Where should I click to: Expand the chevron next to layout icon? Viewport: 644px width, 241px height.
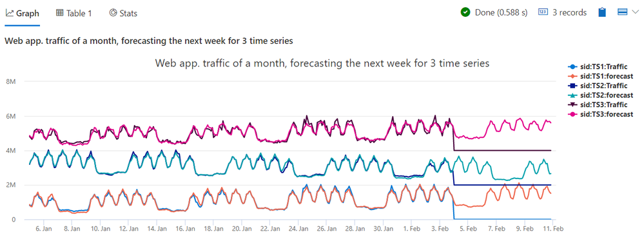(633, 12)
